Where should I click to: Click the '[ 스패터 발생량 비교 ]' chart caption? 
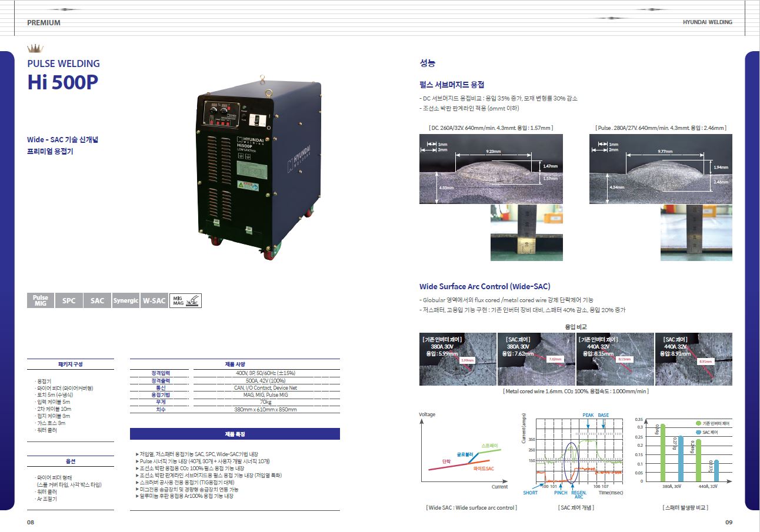pyautogui.click(x=685, y=507)
